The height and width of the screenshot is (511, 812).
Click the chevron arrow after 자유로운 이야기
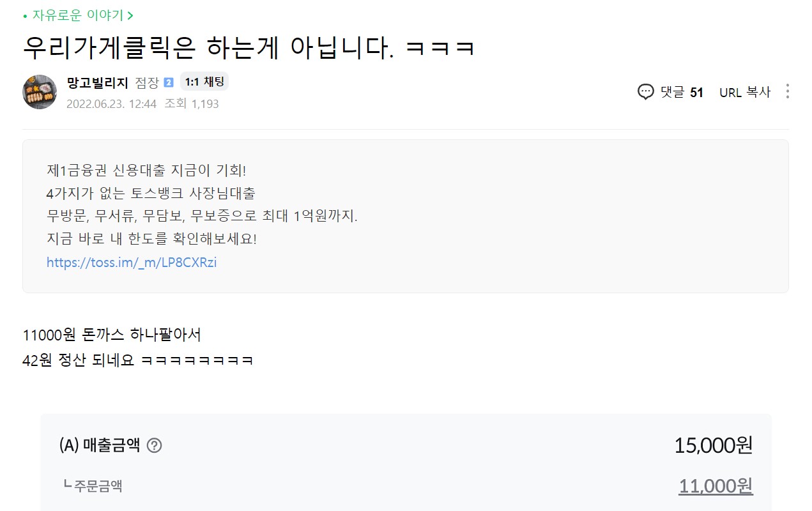pyautogui.click(x=130, y=15)
